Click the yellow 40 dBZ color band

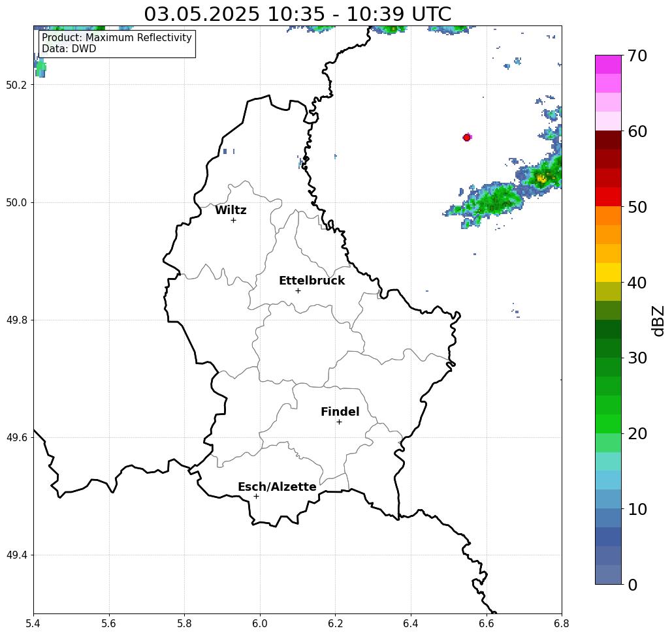coord(608,272)
